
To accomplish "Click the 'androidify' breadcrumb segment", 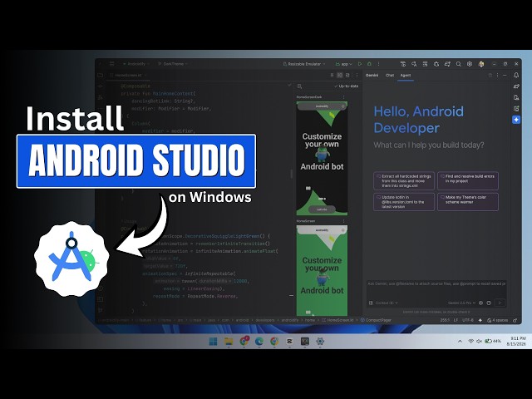I will 290,320.
